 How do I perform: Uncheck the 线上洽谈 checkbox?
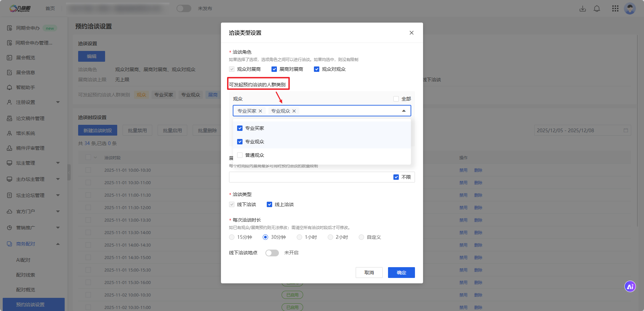(x=269, y=204)
